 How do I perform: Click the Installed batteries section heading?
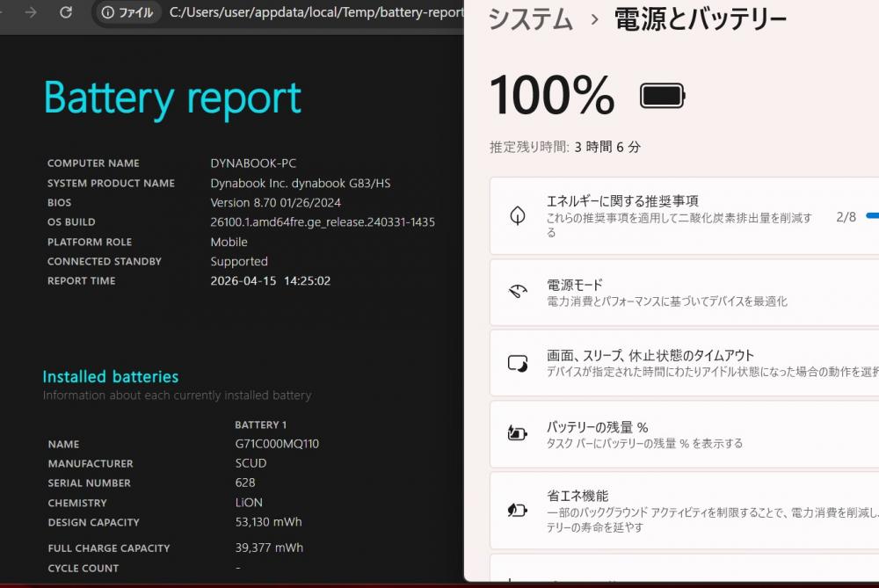point(111,377)
